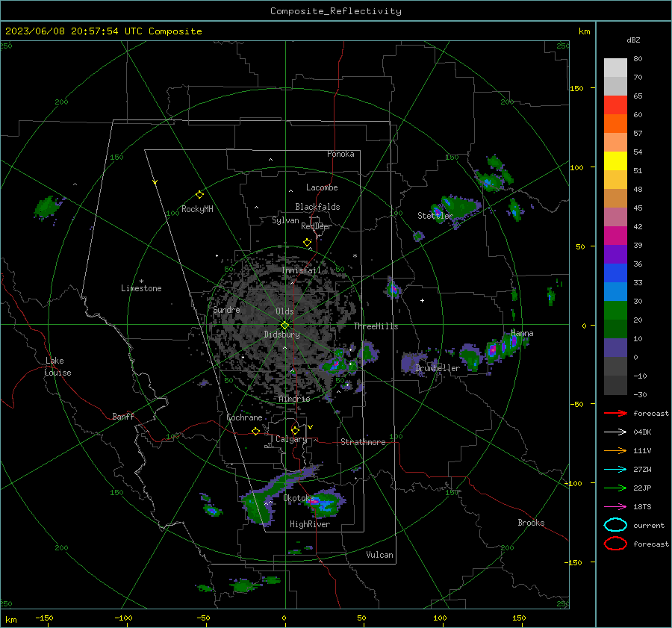Click the Blackfalds city label
The width and height of the screenshot is (672, 628).
coord(317,207)
